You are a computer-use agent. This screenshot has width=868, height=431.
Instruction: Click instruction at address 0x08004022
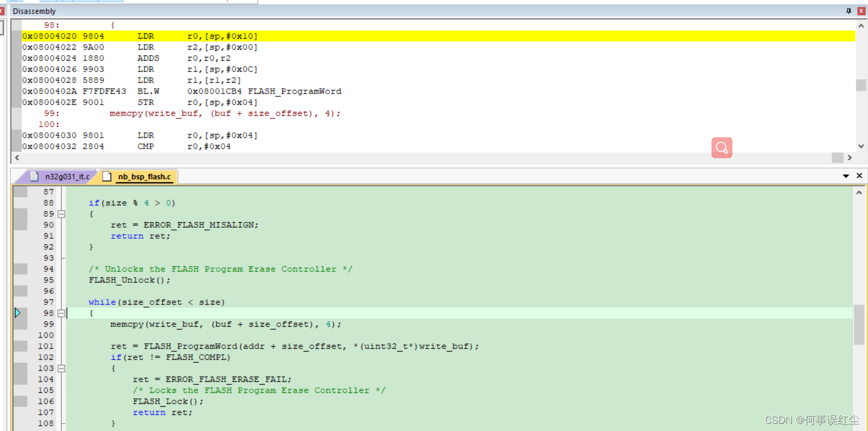coord(140,47)
